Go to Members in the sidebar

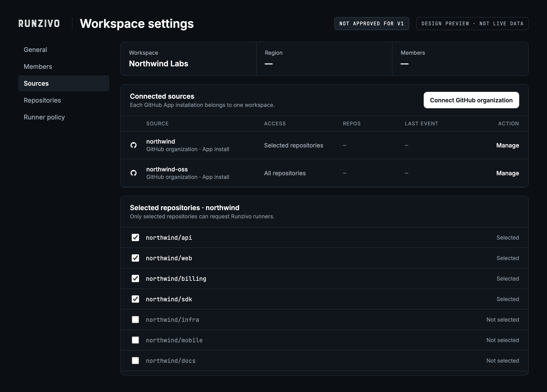64,67
